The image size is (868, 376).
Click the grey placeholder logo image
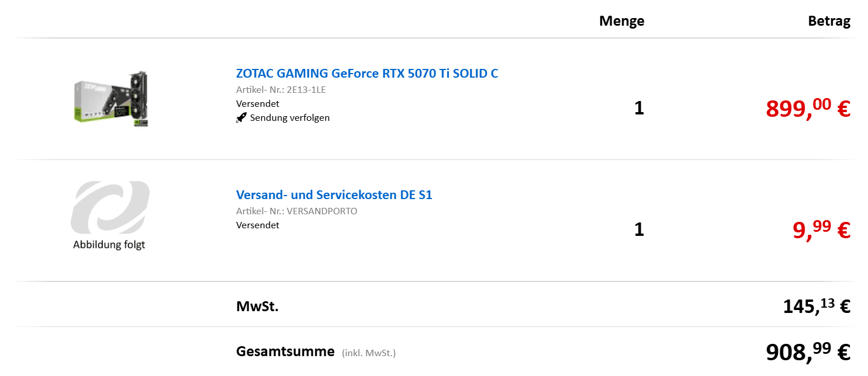click(110, 207)
